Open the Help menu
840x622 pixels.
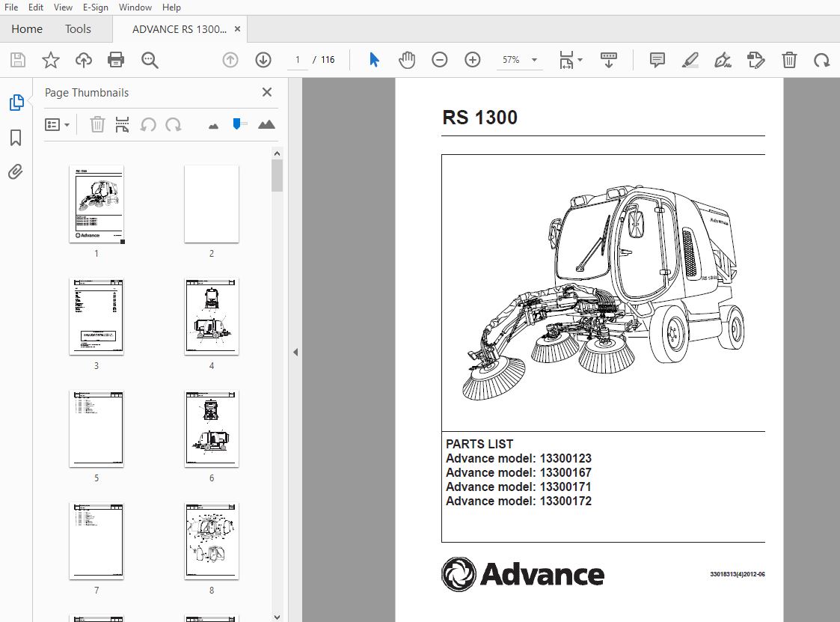click(x=171, y=7)
